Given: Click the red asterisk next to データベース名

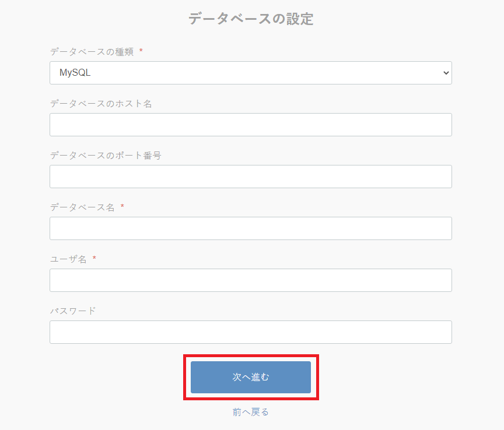Looking at the screenshot, I should click(122, 206).
